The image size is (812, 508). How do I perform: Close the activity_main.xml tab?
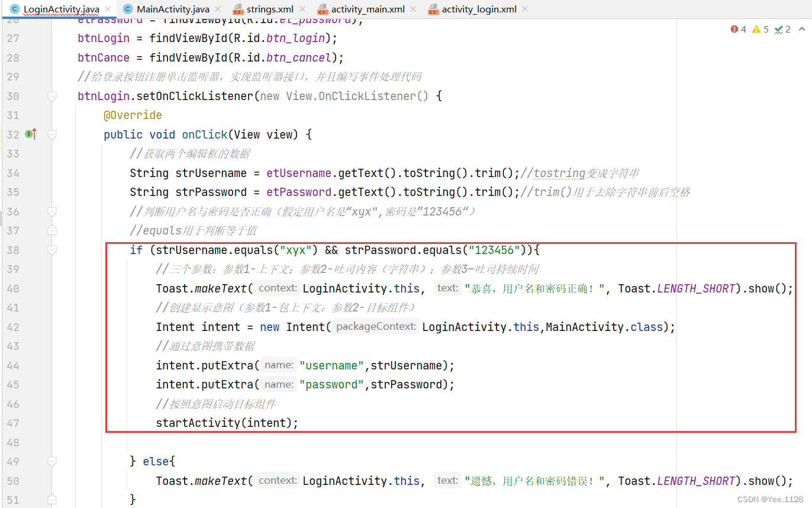coord(413,9)
